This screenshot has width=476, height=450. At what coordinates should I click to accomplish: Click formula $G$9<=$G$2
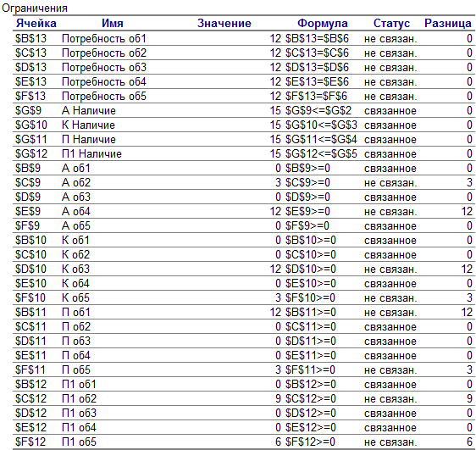click(318, 110)
